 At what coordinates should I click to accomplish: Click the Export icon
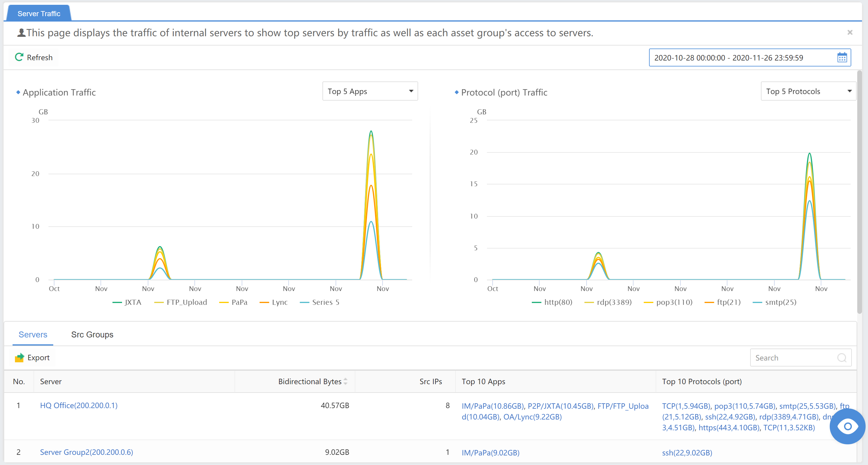coord(19,358)
